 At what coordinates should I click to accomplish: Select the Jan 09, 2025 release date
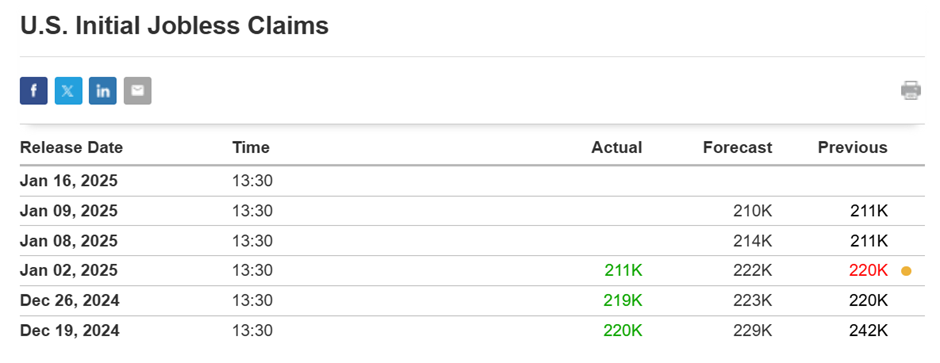tap(69, 211)
